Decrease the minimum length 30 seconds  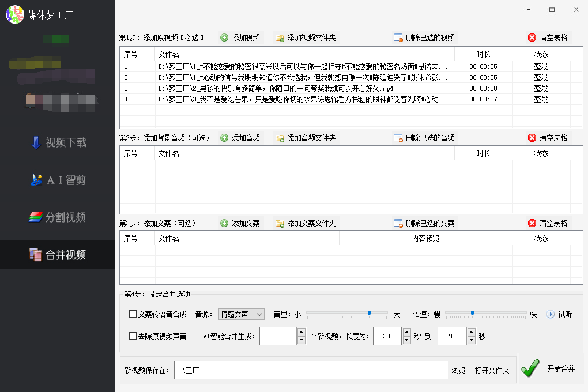tap(407, 340)
